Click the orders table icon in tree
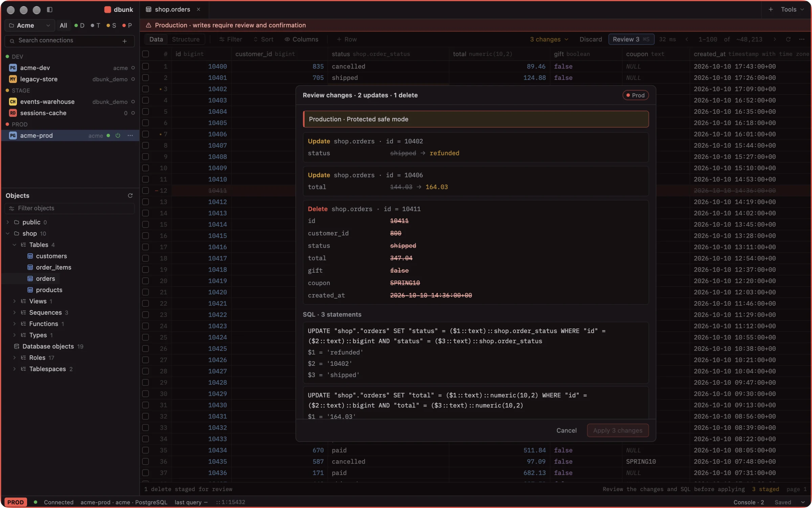Image resolution: width=812 pixels, height=508 pixels. click(30, 278)
